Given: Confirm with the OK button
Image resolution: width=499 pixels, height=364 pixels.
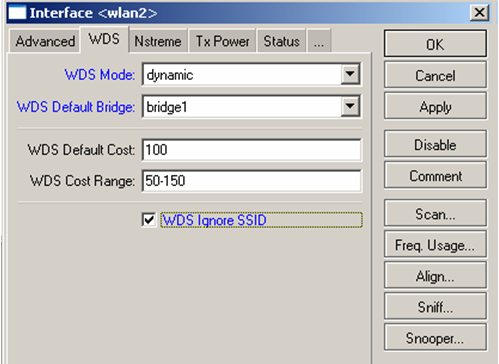Looking at the screenshot, I should tap(435, 44).
